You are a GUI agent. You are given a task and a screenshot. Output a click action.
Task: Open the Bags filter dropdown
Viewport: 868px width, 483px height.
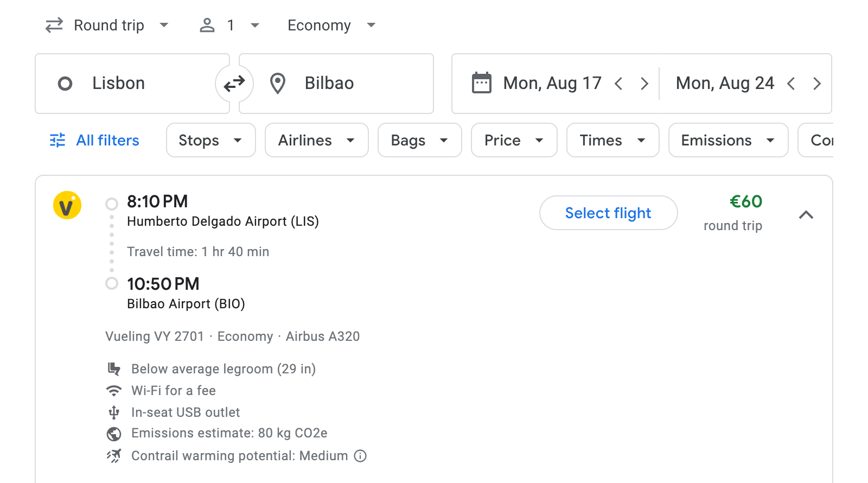(x=419, y=140)
